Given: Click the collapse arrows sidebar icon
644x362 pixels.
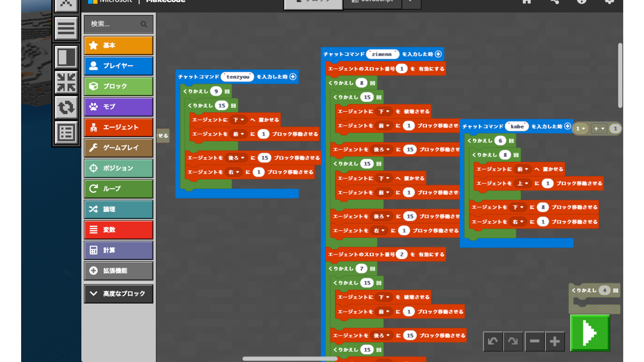Looking at the screenshot, I should 66,82.
